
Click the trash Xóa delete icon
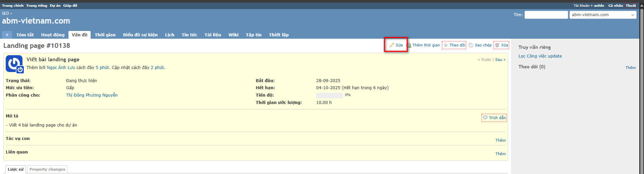pyautogui.click(x=497, y=45)
